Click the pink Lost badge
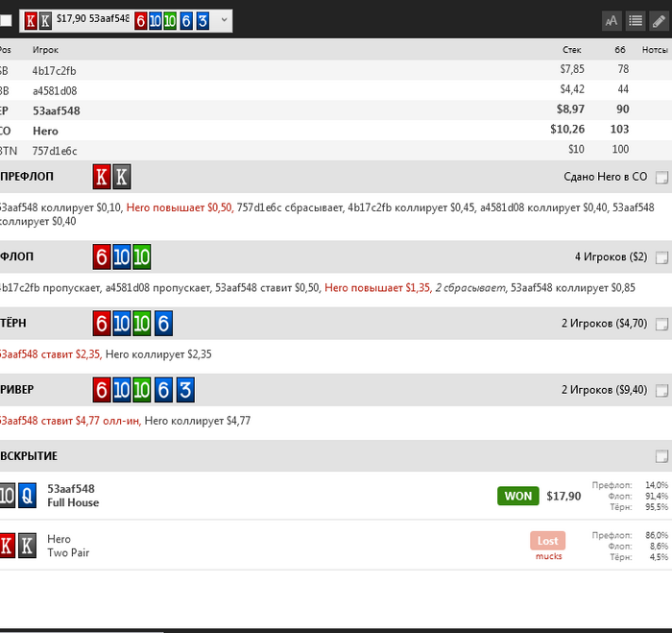 coord(547,541)
